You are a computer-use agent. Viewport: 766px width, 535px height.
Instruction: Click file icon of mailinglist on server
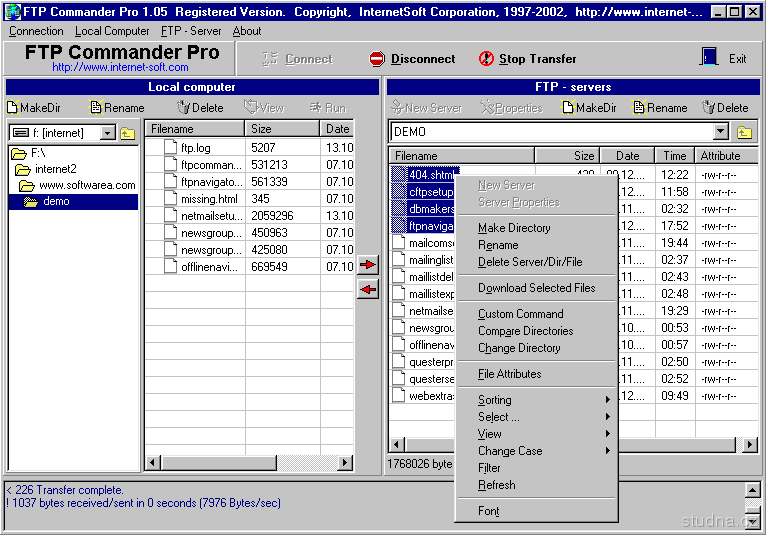coord(399,259)
